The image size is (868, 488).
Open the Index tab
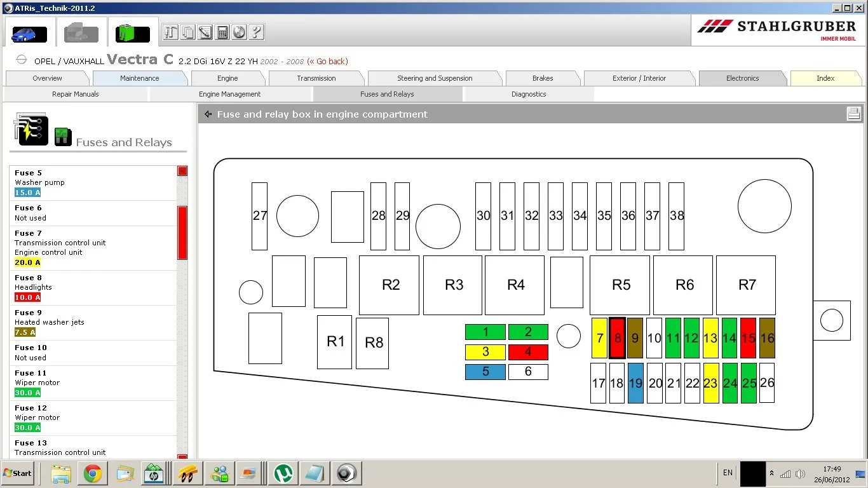coord(825,78)
